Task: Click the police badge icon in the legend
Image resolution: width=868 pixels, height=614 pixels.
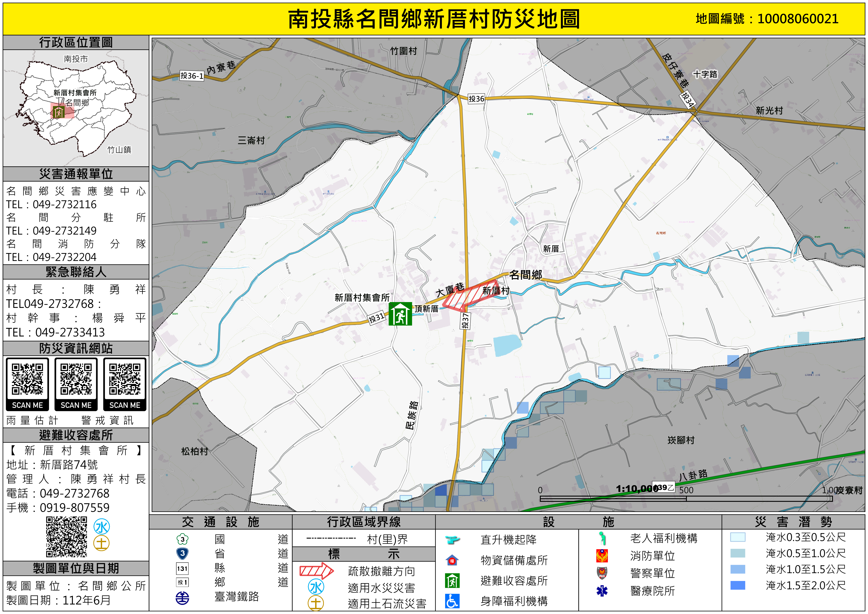Action: (x=602, y=573)
